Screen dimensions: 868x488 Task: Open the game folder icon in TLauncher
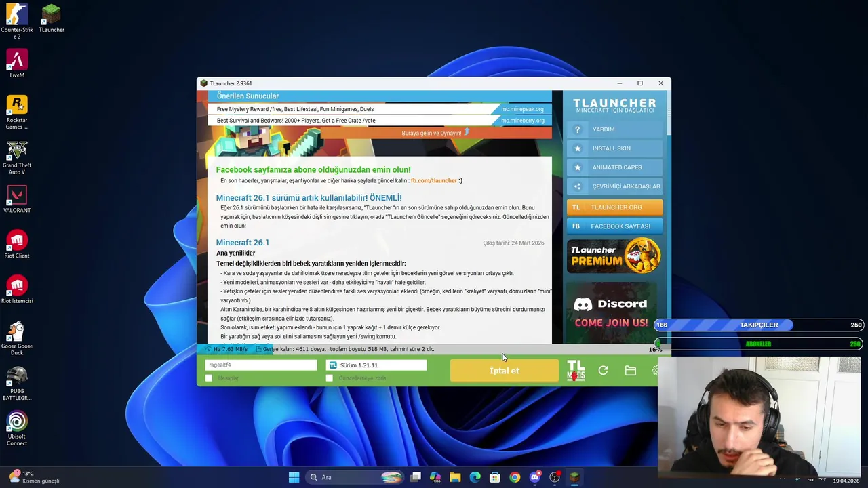631,371
